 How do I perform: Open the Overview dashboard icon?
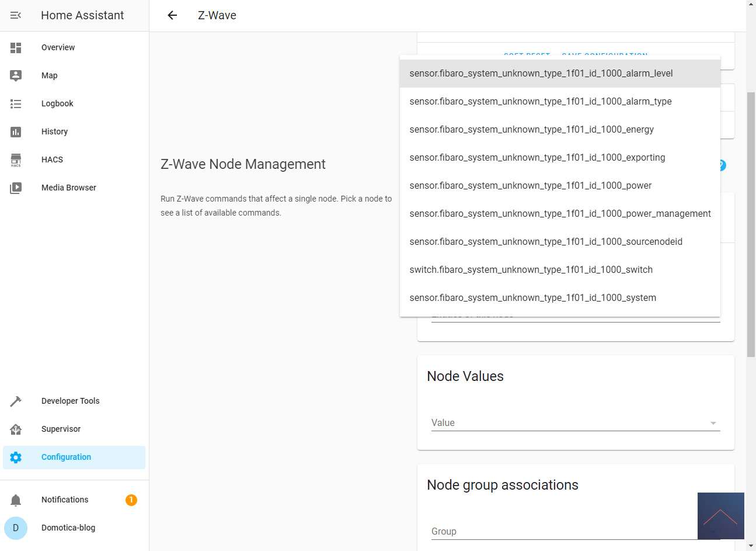[16, 48]
